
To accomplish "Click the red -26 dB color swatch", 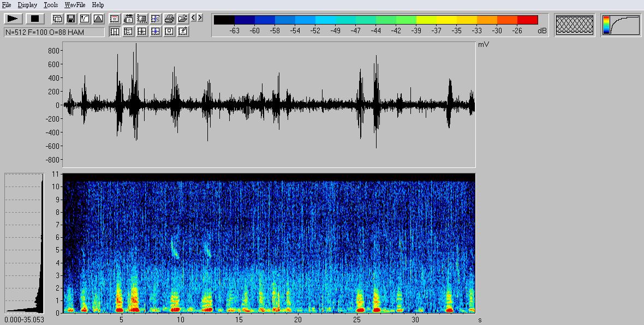I will (x=527, y=20).
